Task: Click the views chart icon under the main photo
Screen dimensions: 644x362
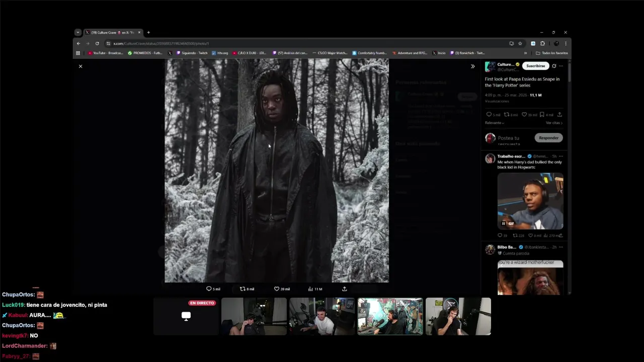Action: pyautogui.click(x=310, y=289)
